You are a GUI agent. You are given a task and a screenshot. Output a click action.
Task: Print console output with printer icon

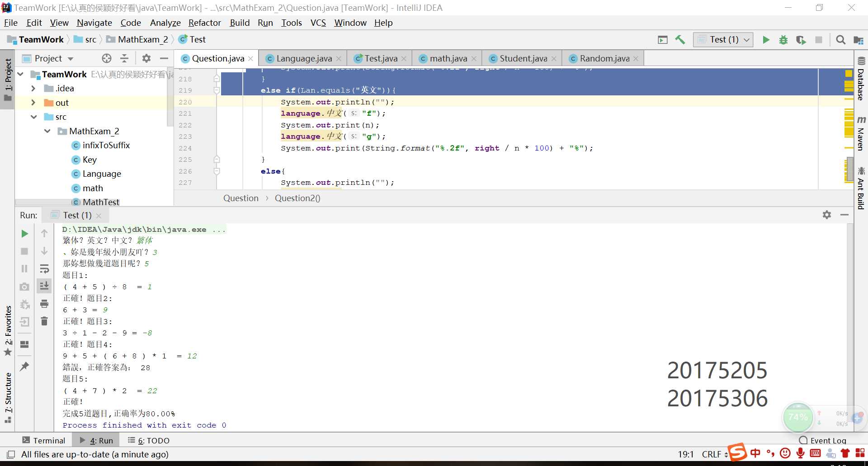(44, 304)
